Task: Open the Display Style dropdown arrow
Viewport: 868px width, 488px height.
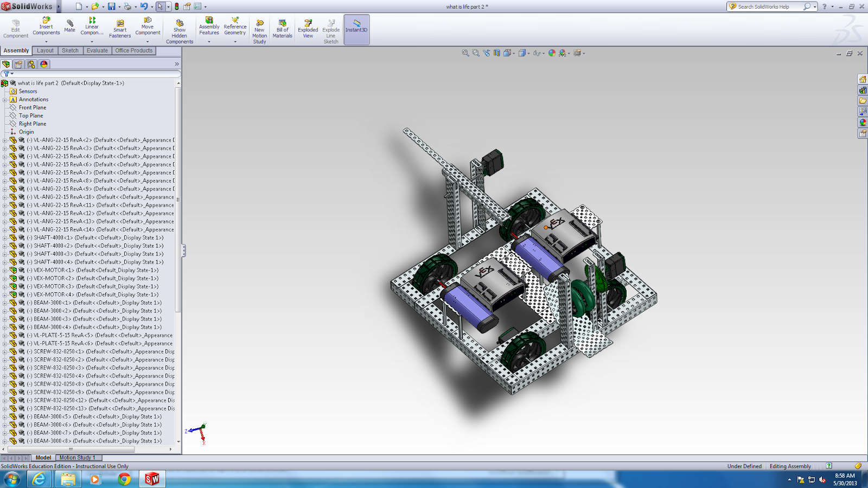Action: (x=528, y=53)
